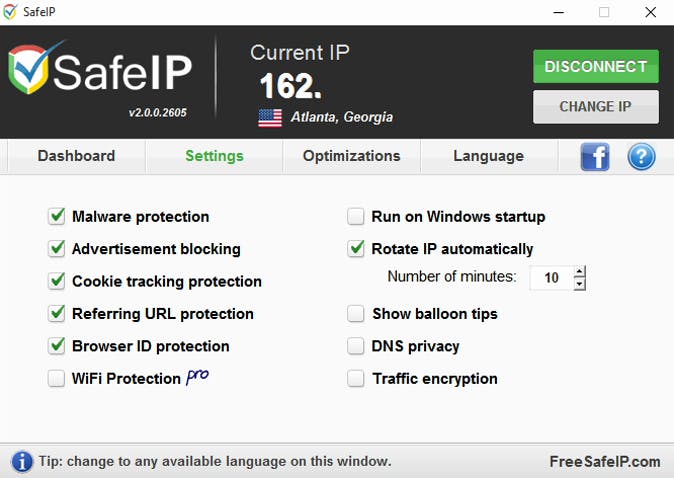Uncheck Advertisement blocking
This screenshot has height=478, width=674.
pyautogui.click(x=56, y=249)
